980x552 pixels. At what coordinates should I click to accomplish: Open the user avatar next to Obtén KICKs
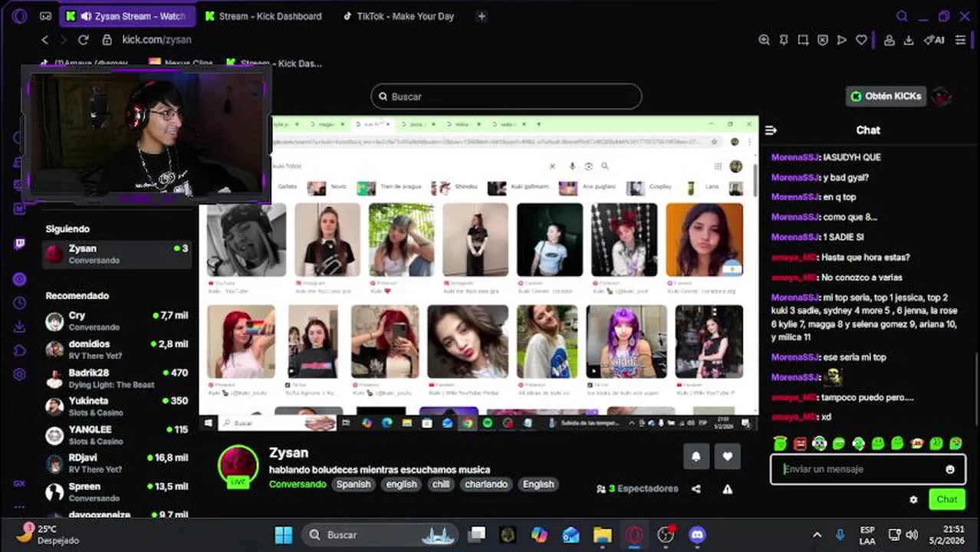[942, 96]
